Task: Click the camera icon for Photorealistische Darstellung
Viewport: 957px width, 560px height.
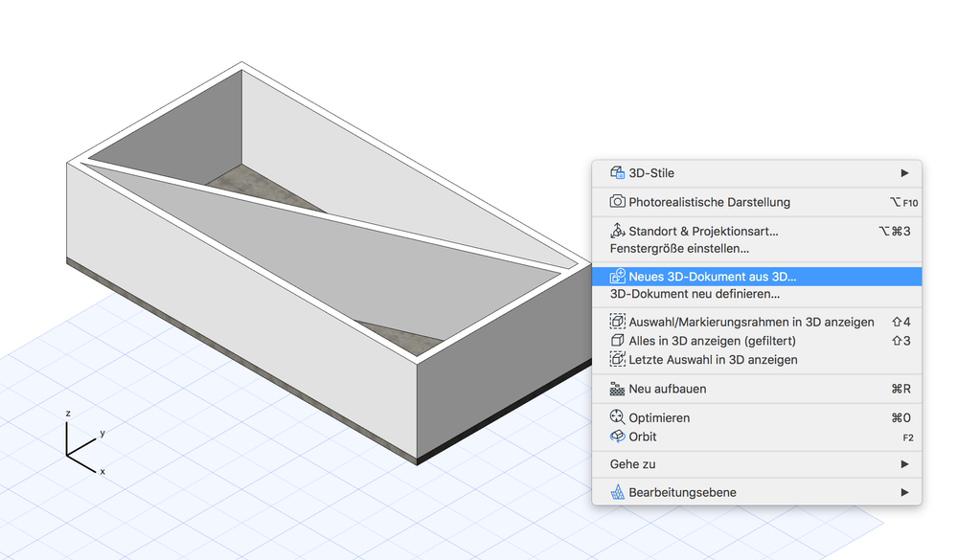Action: point(617,201)
